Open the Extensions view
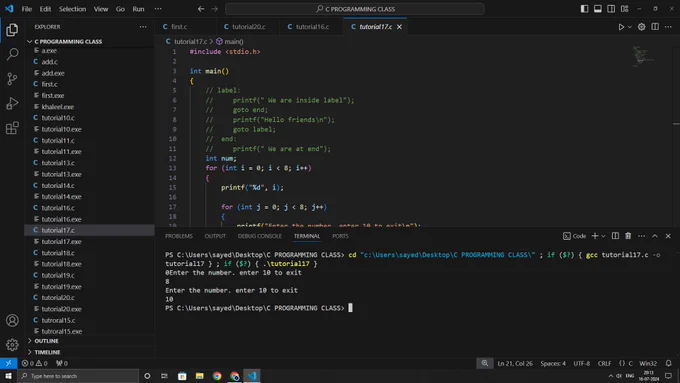This screenshot has width=680, height=383. pos(12,128)
